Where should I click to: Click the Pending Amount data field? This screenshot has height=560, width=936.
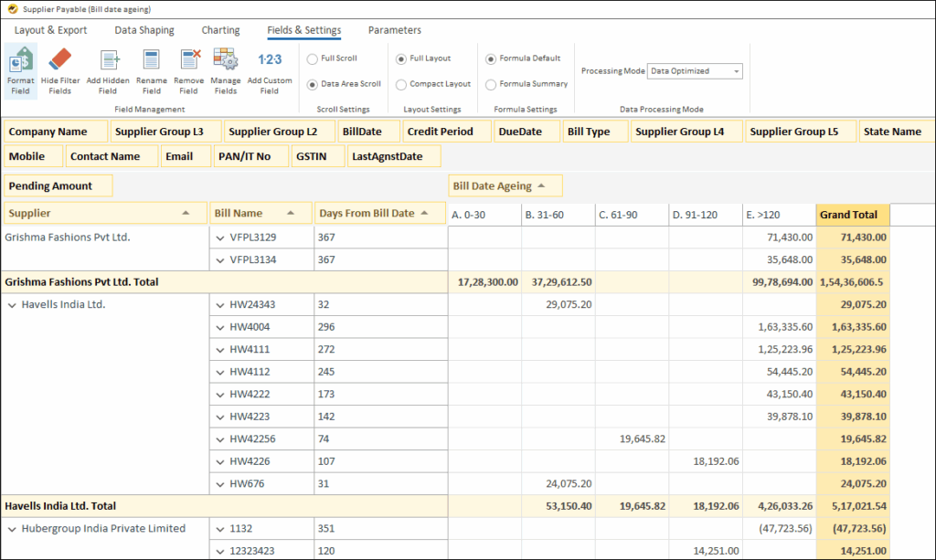click(58, 185)
